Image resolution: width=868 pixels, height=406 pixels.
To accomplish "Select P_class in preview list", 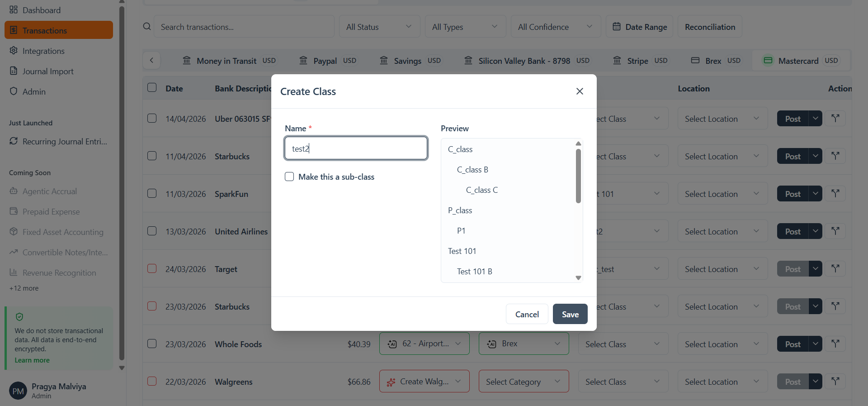I will (460, 210).
